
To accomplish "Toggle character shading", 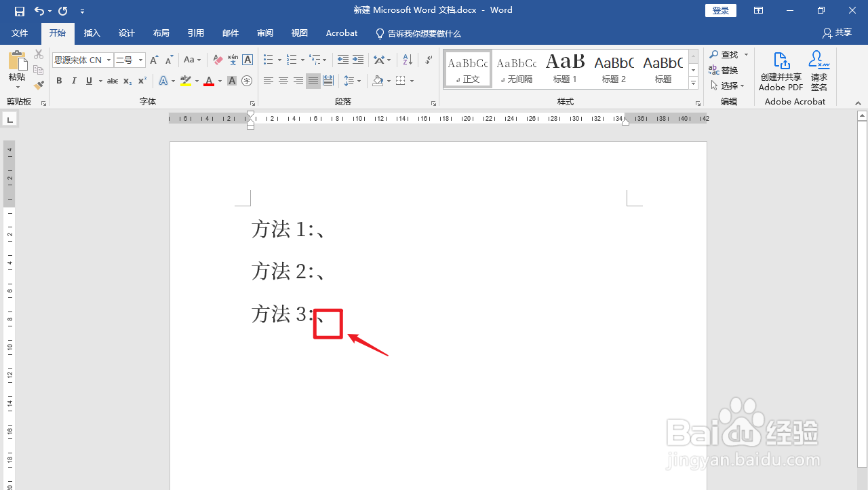I will click(232, 81).
